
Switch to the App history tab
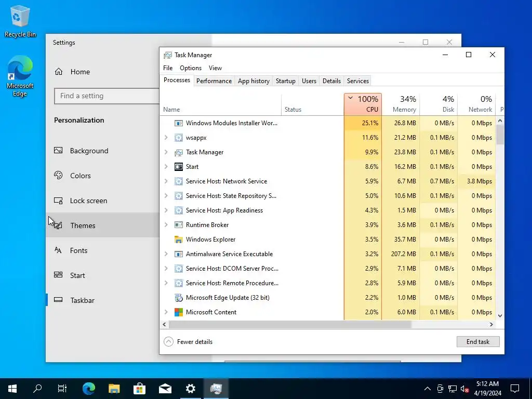point(254,81)
